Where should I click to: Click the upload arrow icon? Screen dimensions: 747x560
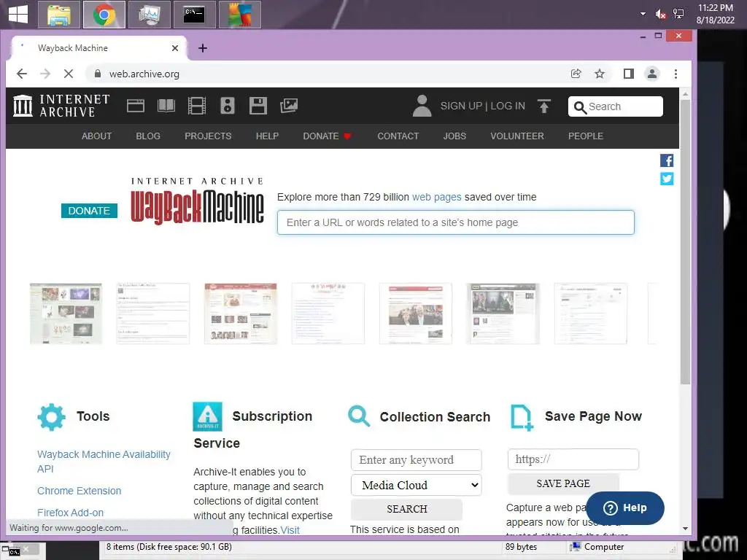click(x=544, y=106)
